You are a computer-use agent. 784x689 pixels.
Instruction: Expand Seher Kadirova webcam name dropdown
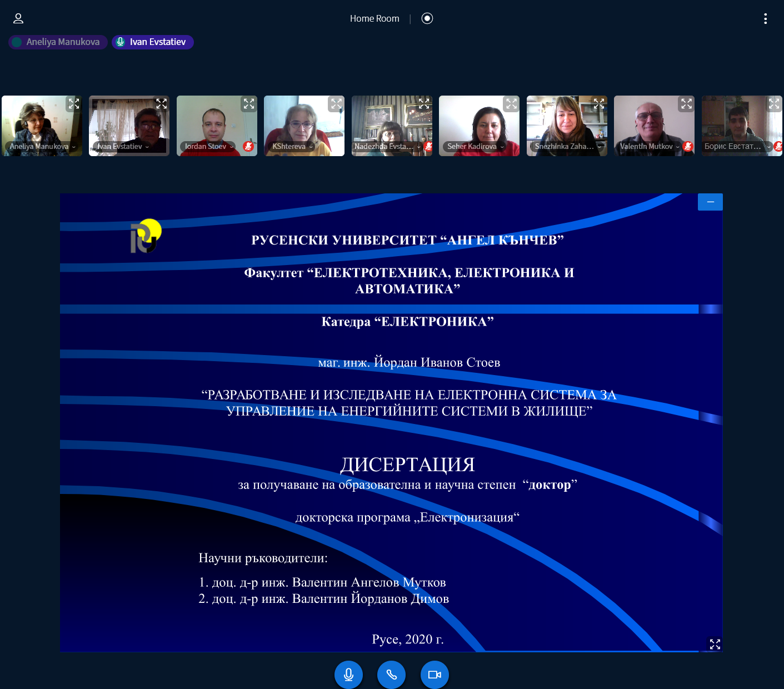pos(476,147)
